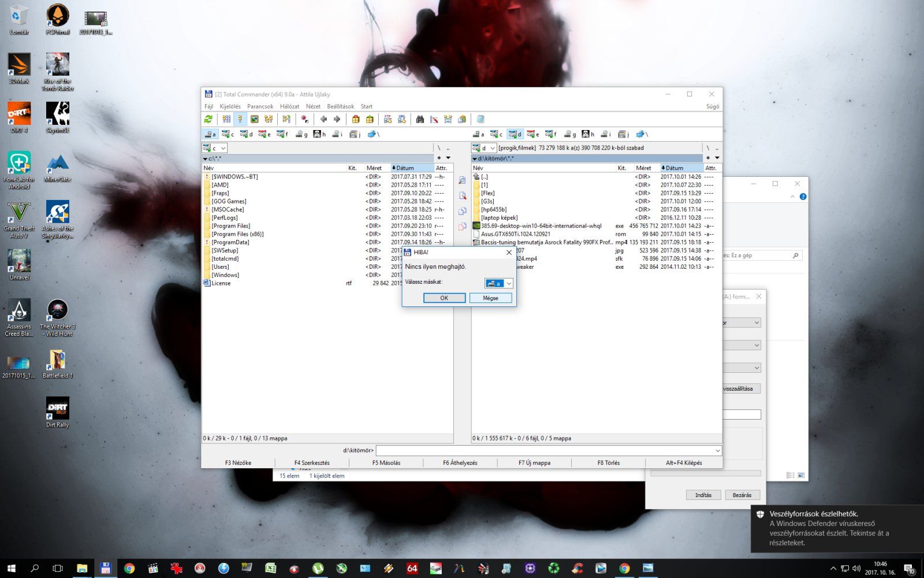Click the invert selection asterisk icon
Viewport: 924px width, 578px height.
304,119
